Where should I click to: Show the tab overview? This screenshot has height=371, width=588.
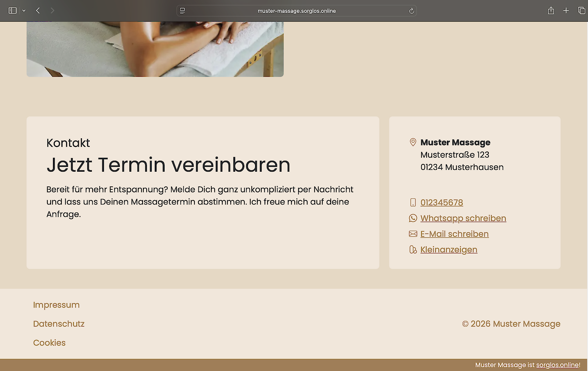click(581, 11)
